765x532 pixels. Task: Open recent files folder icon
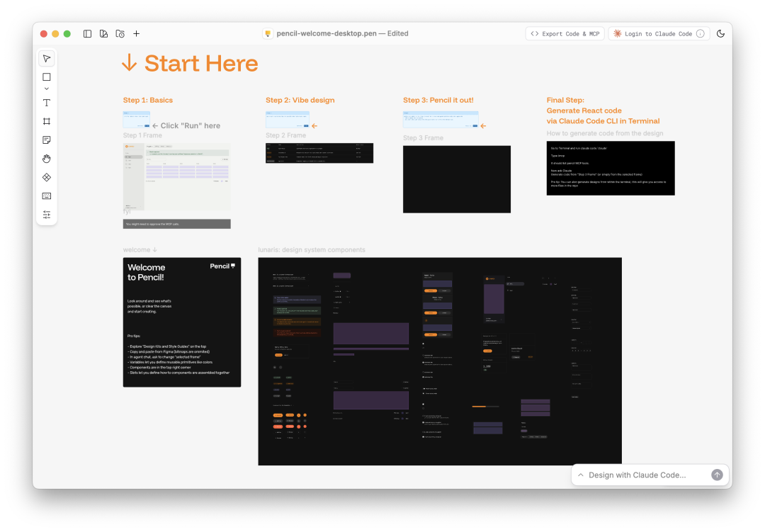tap(120, 33)
